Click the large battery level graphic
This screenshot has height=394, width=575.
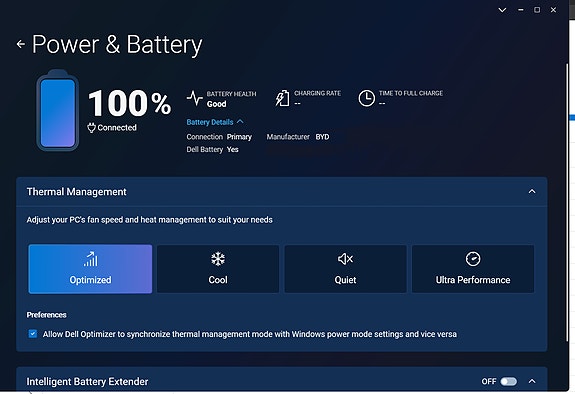58,110
